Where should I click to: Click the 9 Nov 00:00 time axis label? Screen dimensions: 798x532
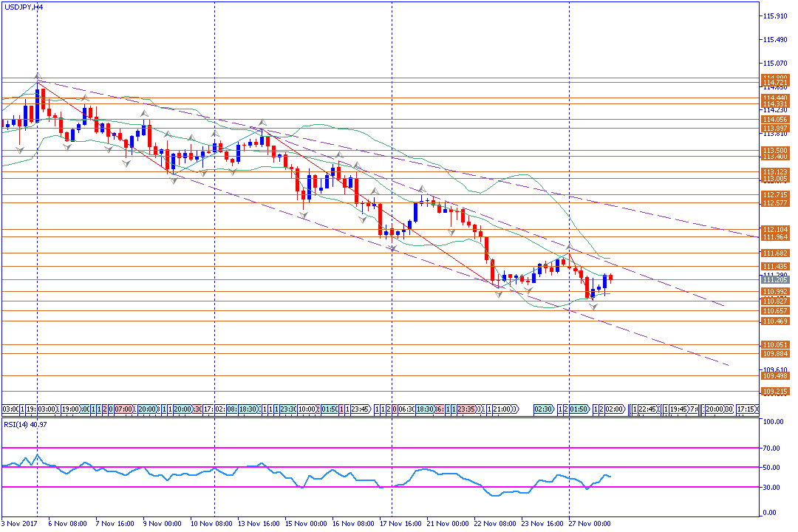163,523
